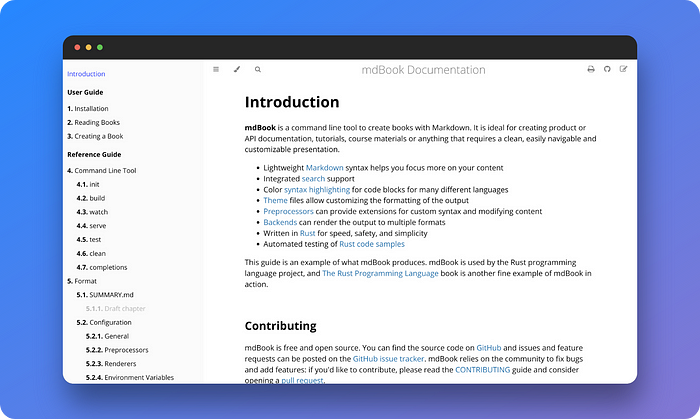This screenshot has height=419, width=700.
Task: Click mdBook Documentation title
Action: pyautogui.click(x=423, y=70)
